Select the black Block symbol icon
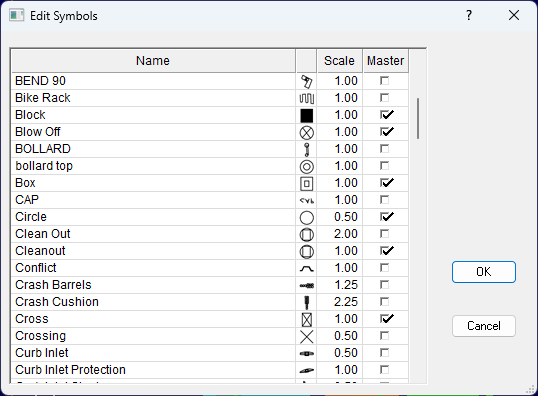Screen dimensions: 538x396 point(306,115)
